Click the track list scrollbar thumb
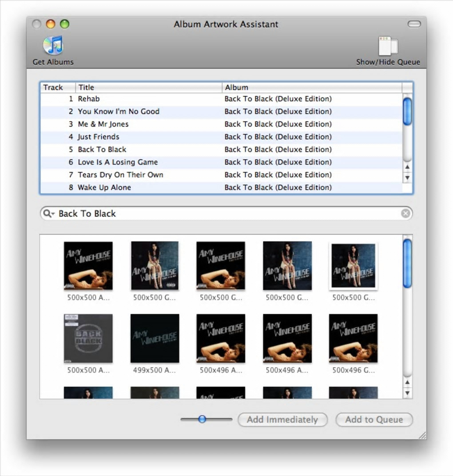This screenshot has height=476, width=453. pyautogui.click(x=407, y=111)
